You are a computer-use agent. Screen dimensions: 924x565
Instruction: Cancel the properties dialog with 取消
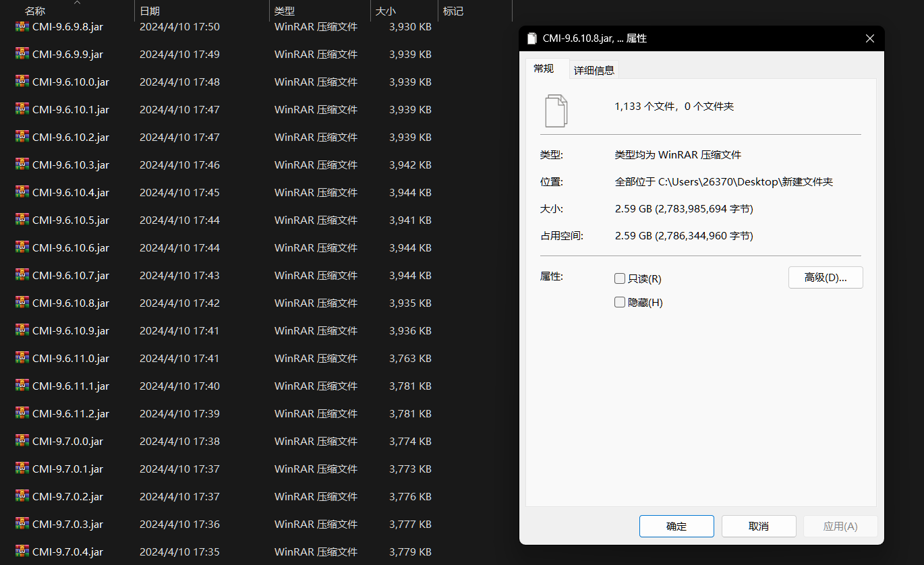tap(759, 527)
